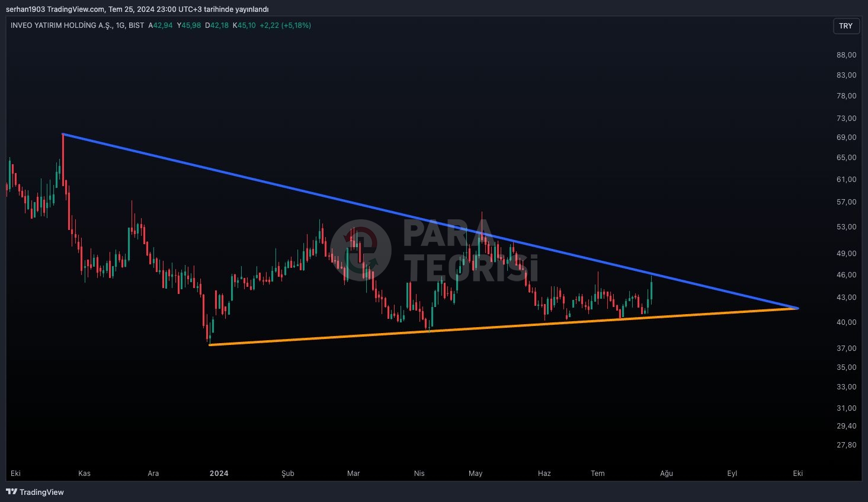Click the INVEO YATIRIM HOLDİNG A.Ş. symbol title
Image resolution: width=868 pixels, height=502 pixels.
point(61,25)
